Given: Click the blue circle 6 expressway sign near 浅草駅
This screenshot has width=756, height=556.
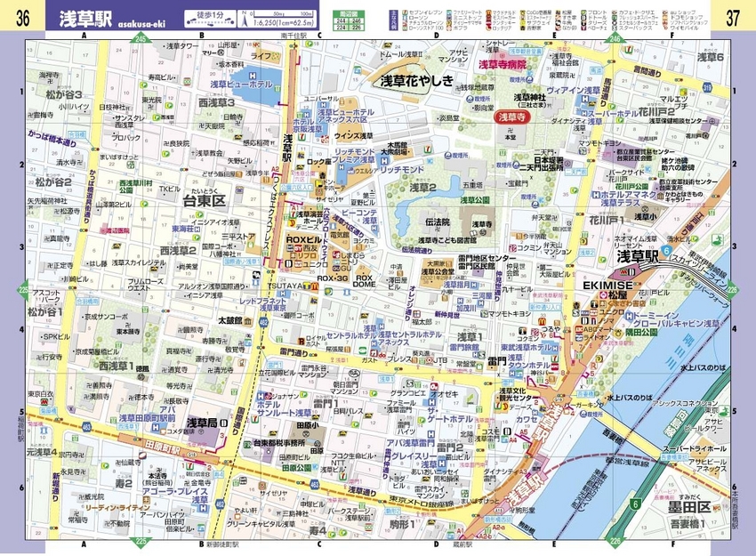Looking at the screenshot, I should (666, 251).
